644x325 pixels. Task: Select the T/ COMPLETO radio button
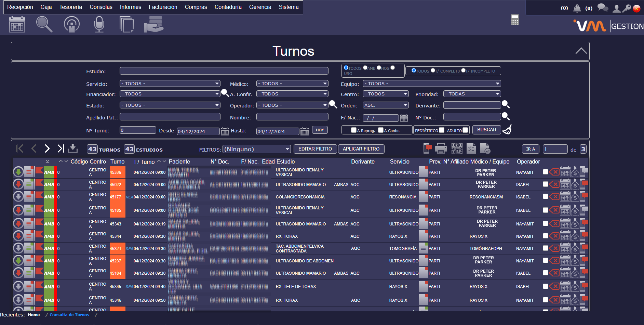point(433,70)
